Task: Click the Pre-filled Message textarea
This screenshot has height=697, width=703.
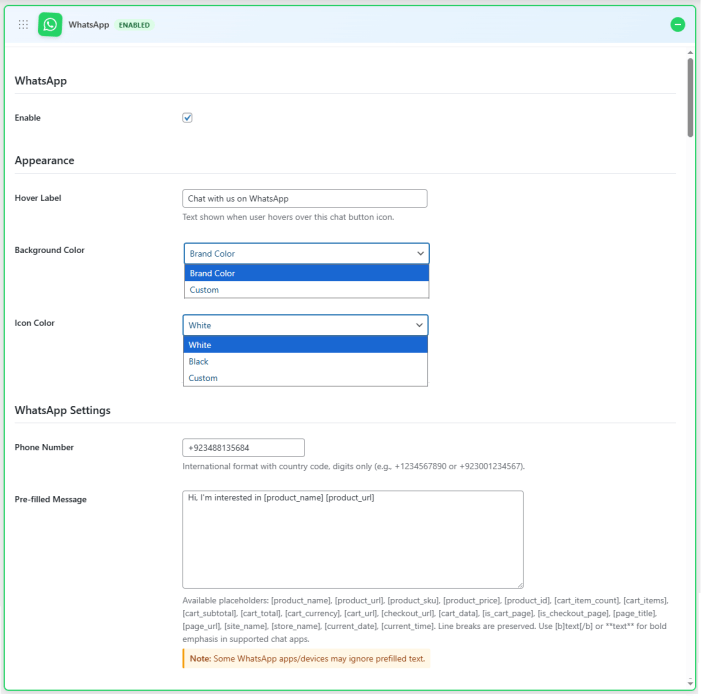Action: (354, 541)
